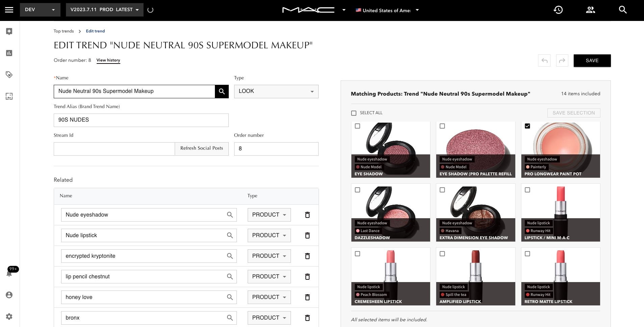Delete the honey love row

tap(307, 297)
